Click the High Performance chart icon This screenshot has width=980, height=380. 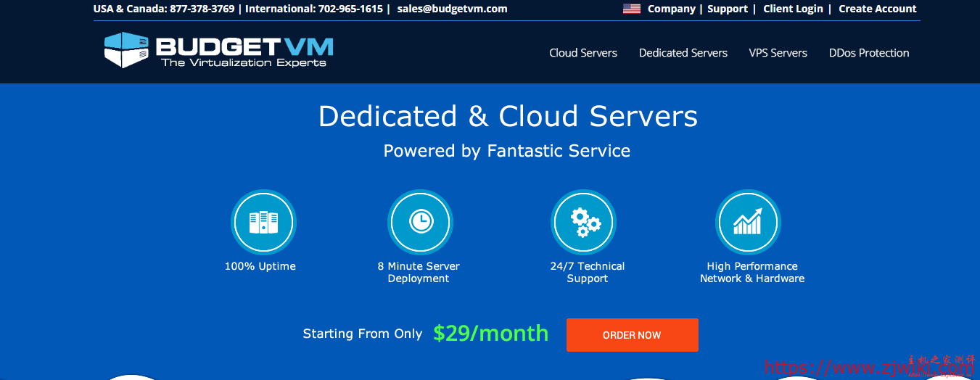(x=747, y=222)
